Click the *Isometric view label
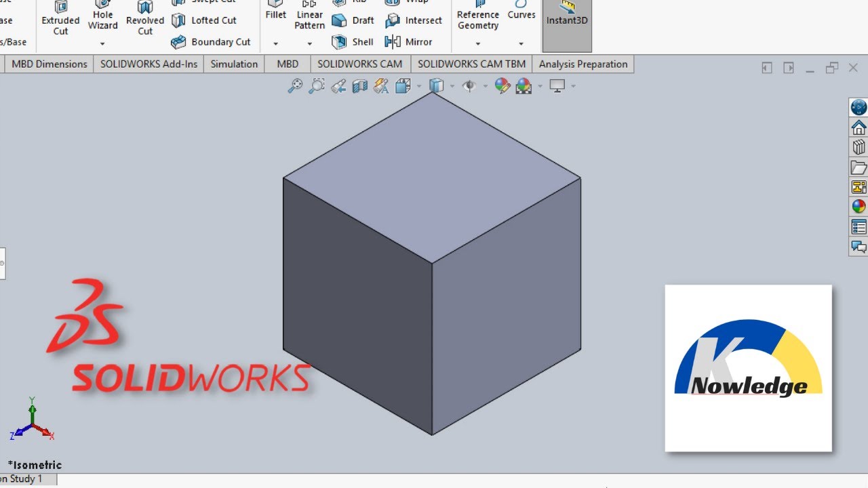This screenshot has height=488, width=868. 35,465
